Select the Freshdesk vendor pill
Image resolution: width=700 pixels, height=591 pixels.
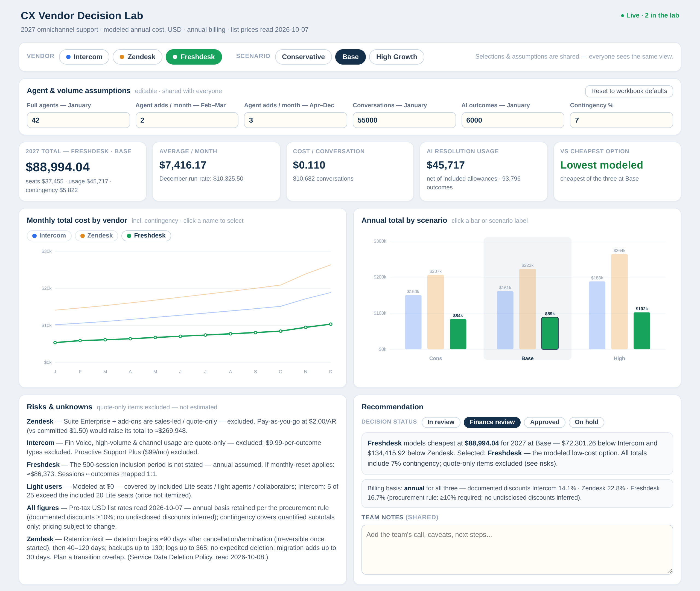coord(194,57)
